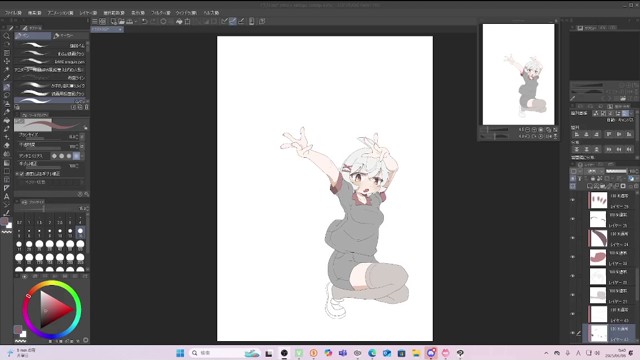The width and height of the screenshot is (640, 360).
Task: Click the Navigator zoom in icon
Action: pos(534,130)
